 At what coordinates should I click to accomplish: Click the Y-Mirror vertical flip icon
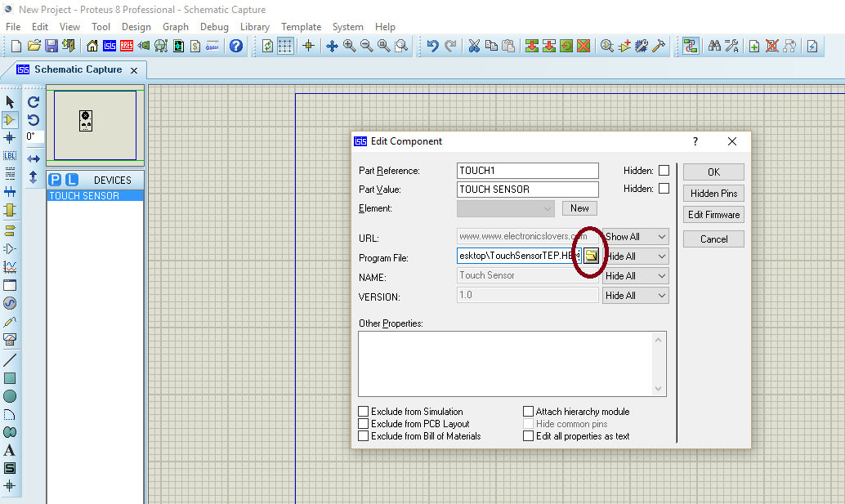click(34, 177)
